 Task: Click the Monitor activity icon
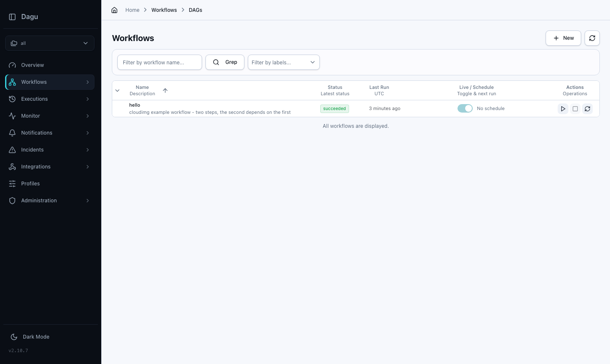point(12,116)
